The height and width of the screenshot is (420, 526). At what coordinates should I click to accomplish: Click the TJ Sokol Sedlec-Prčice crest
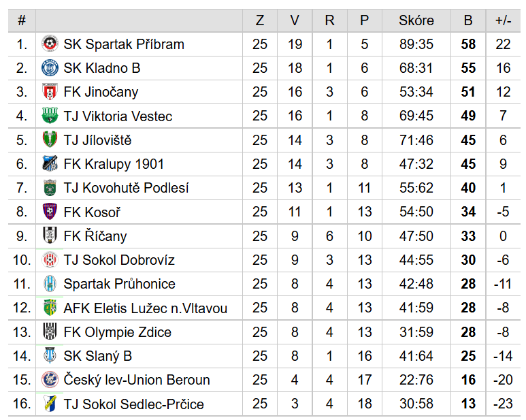pos(50,404)
